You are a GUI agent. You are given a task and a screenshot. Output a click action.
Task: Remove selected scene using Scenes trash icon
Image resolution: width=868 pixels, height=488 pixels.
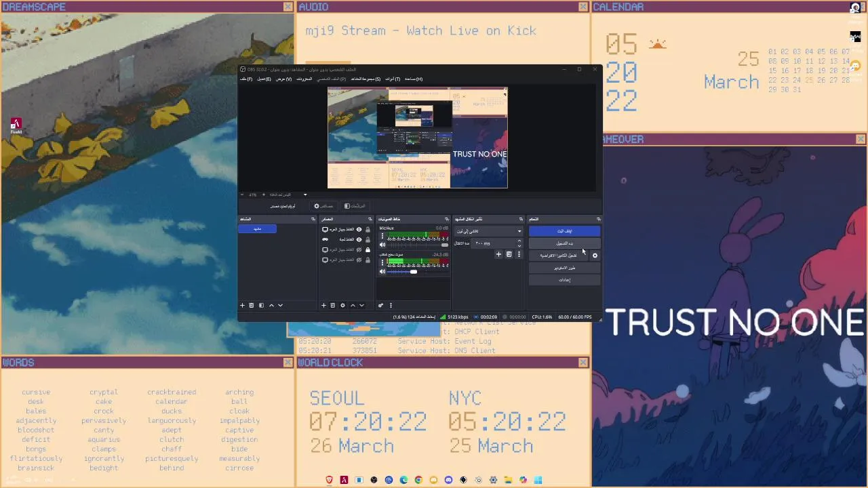pyautogui.click(x=251, y=305)
